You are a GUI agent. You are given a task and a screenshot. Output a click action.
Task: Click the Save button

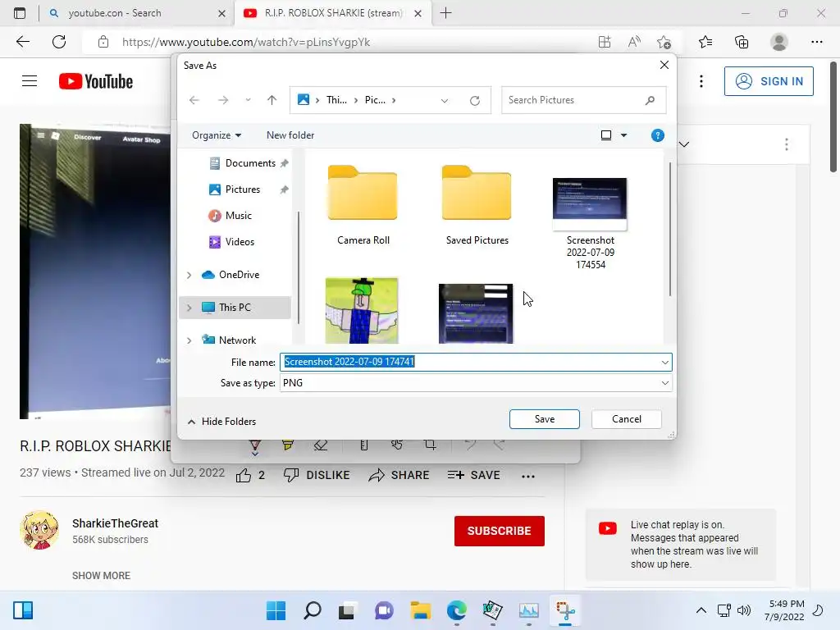pos(545,419)
